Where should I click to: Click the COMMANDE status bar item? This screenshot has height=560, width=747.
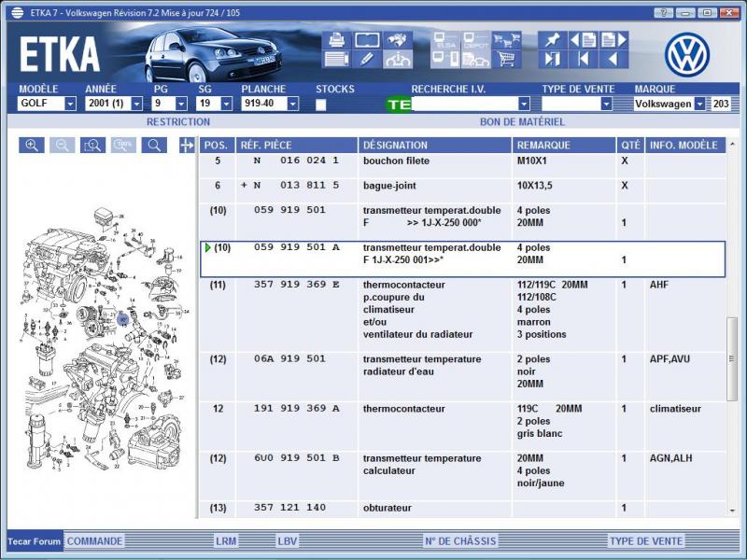click(x=95, y=541)
